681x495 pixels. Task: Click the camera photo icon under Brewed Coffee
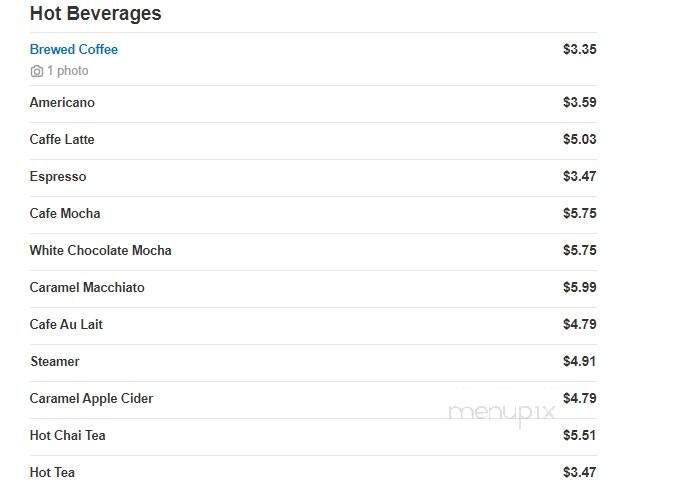(x=37, y=72)
